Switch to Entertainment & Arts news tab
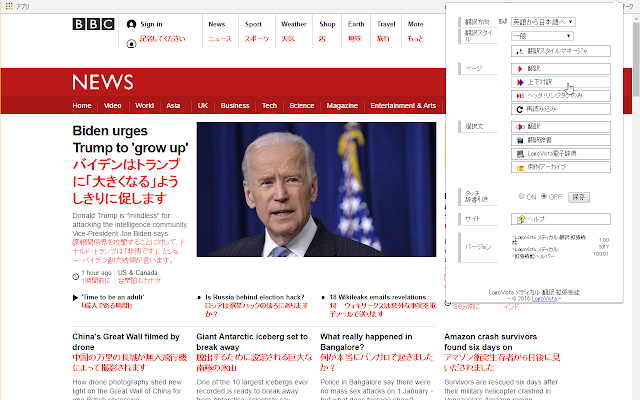640x400 pixels. pyautogui.click(x=403, y=105)
